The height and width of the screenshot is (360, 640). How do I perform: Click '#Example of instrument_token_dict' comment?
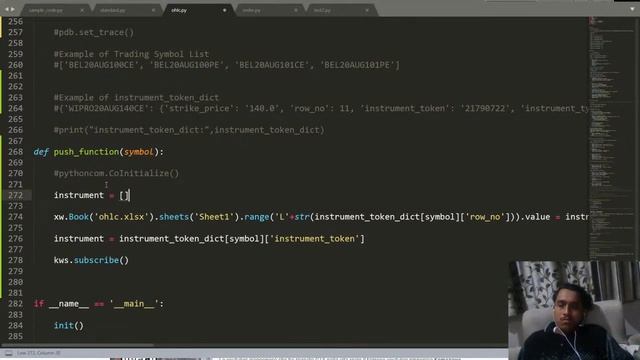point(136,98)
